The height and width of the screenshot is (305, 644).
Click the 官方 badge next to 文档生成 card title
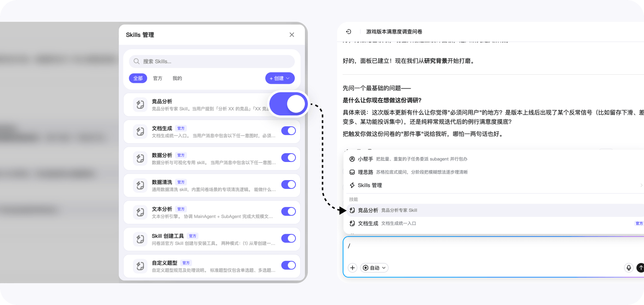tap(181, 128)
